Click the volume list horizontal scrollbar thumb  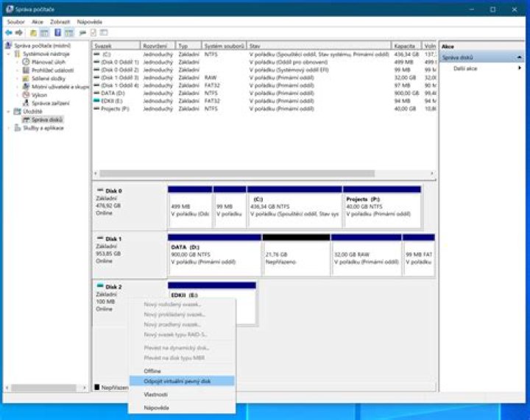pyautogui.click(x=237, y=174)
